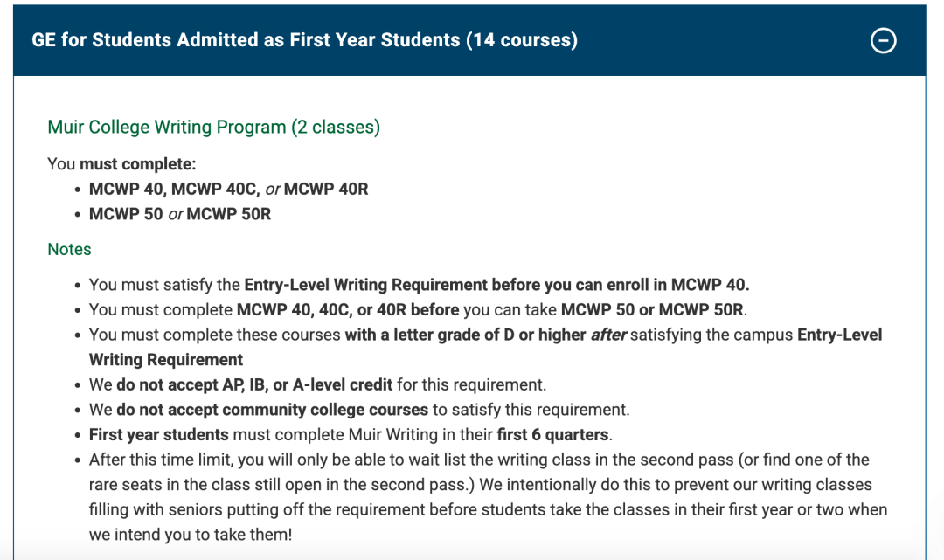Click "MCWP 50 or MCWP 50R" in the notes
Viewport: 944px width, 560px height.
click(x=652, y=310)
